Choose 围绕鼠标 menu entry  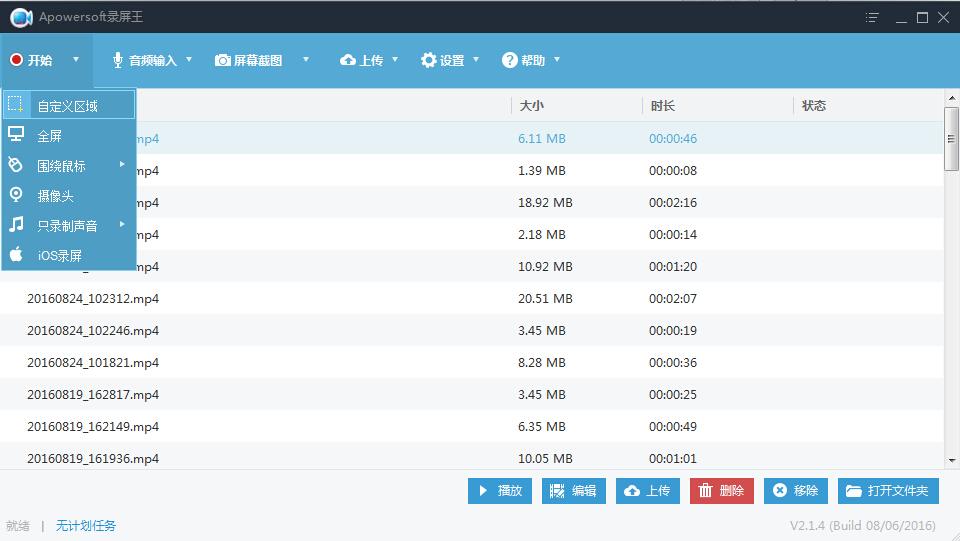click(x=69, y=165)
